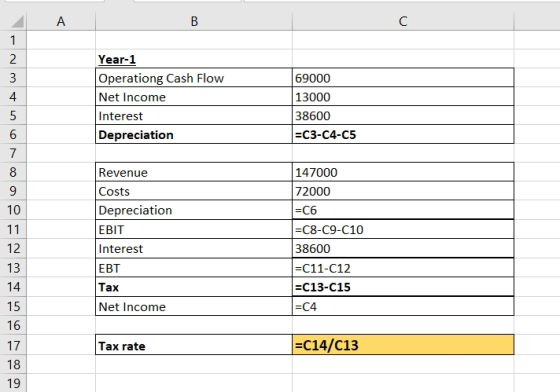Select the Net Income label in row 15

[x=194, y=306]
